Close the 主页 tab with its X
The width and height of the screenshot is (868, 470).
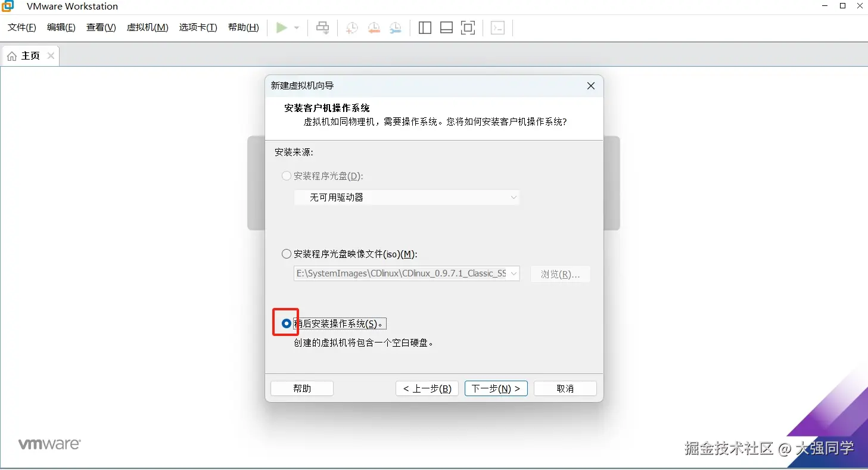51,55
